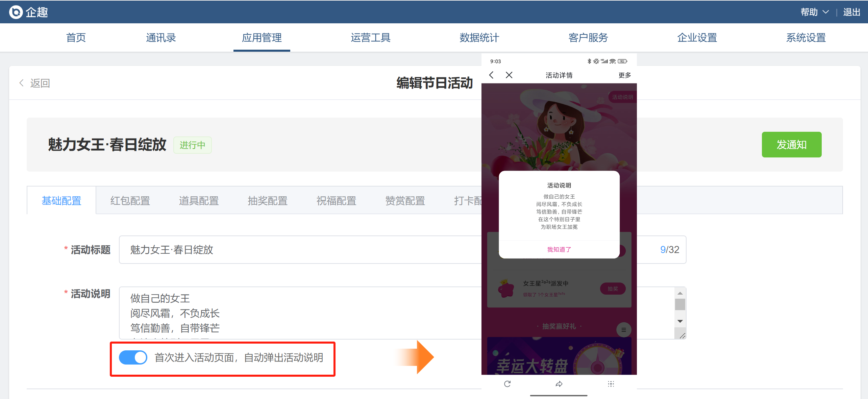Click the round floating menu icon in the preview
Image resolution: width=868 pixels, height=399 pixels.
[623, 330]
